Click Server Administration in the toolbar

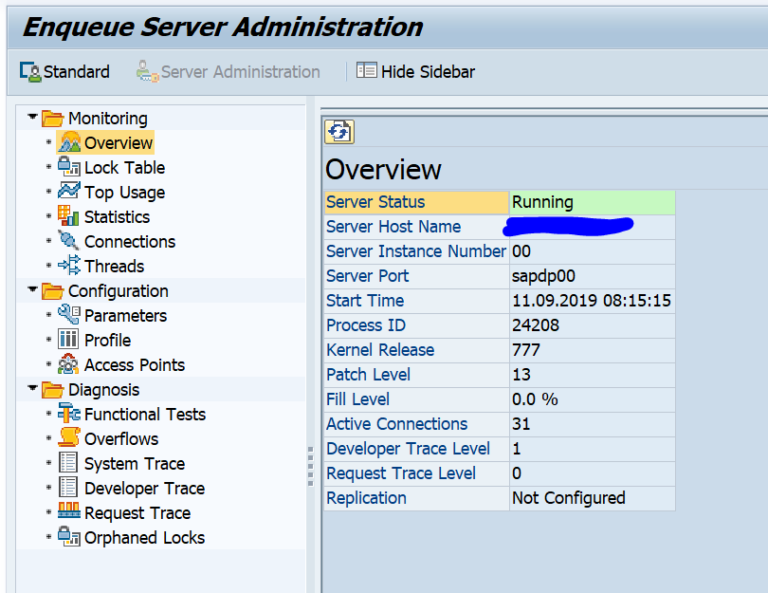[x=229, y=72]
